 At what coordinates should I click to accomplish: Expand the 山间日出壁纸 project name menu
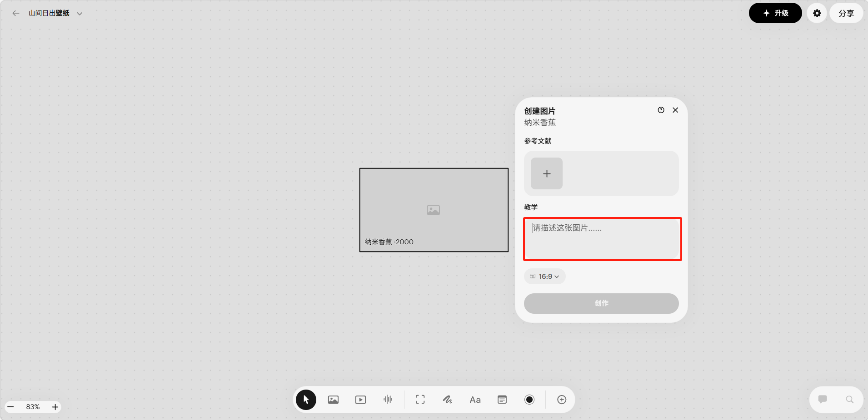[x=80, y=14]
